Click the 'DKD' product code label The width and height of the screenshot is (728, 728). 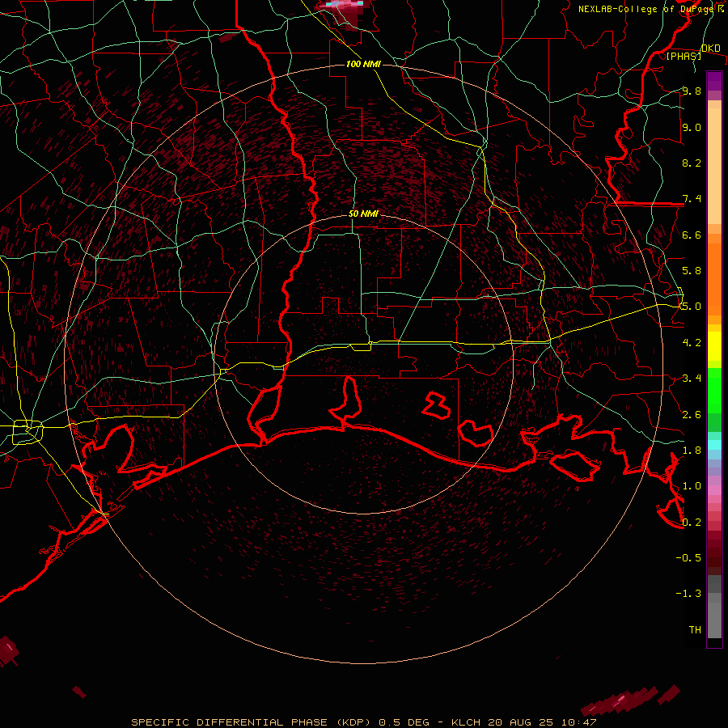tap(710, 49)
